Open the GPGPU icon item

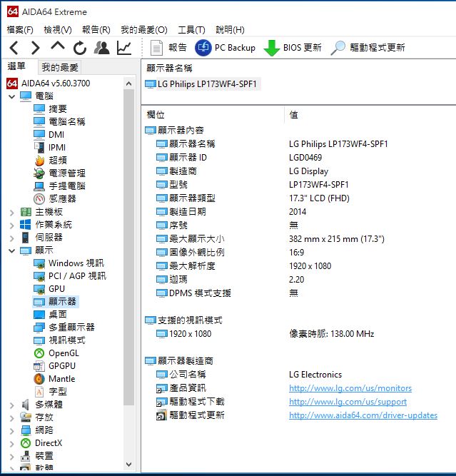39,366
